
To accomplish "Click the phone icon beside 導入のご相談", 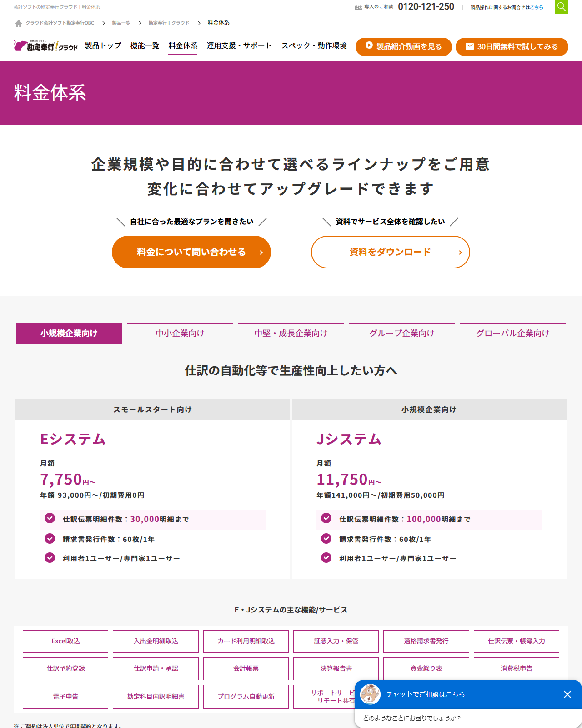I will [359, 7].
